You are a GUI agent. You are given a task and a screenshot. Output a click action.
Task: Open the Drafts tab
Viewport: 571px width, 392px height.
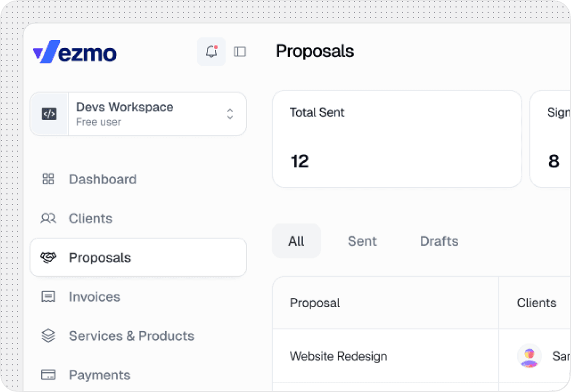[x=438, y=241]
